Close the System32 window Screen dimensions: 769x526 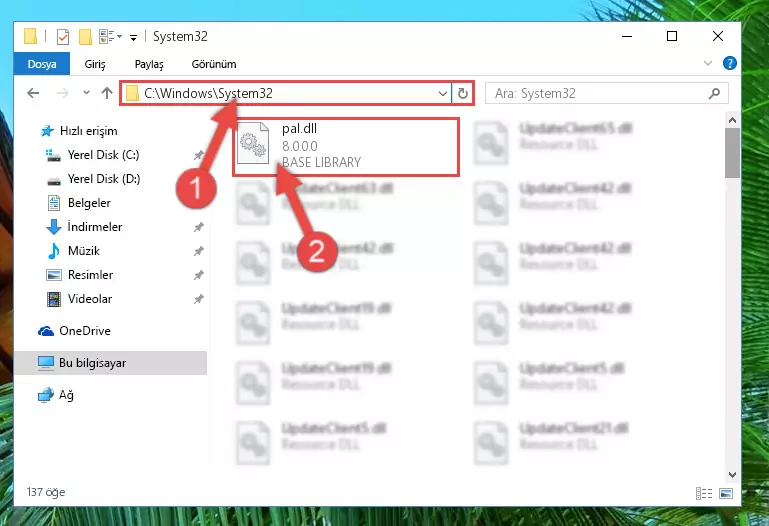718,36
